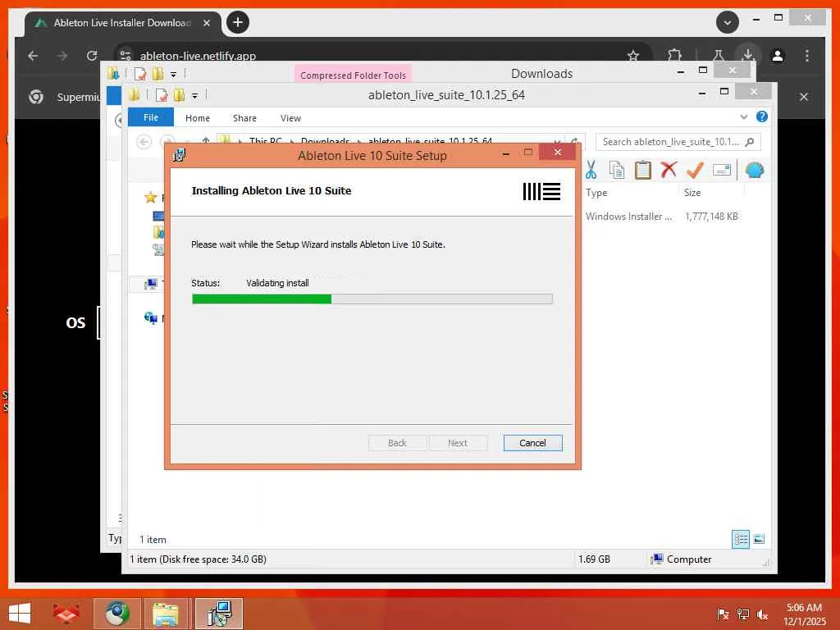840x630 pixels.
Task: Cancel the Ableton Live 10 Suite installation
Action: 532,443
